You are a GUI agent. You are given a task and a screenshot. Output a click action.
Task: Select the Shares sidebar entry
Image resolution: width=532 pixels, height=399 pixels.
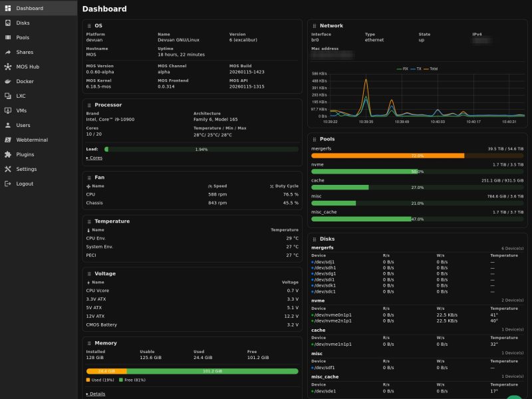[x=25, y=52]
